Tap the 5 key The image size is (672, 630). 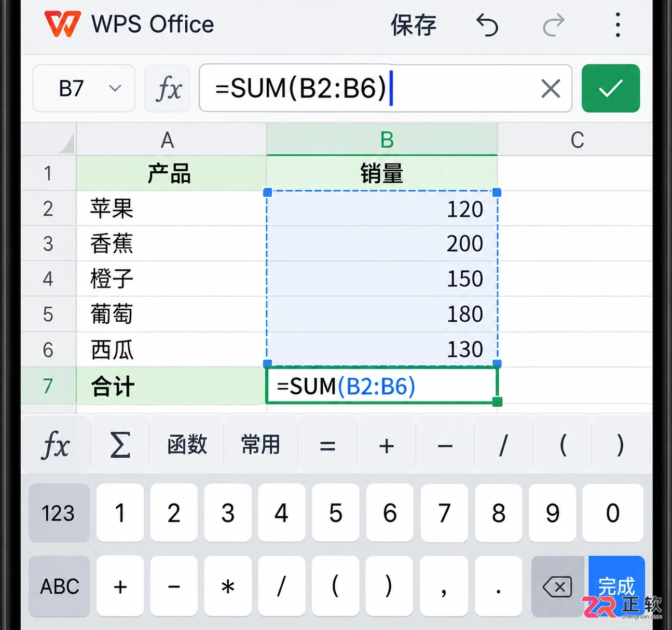(x=336, y=513)
